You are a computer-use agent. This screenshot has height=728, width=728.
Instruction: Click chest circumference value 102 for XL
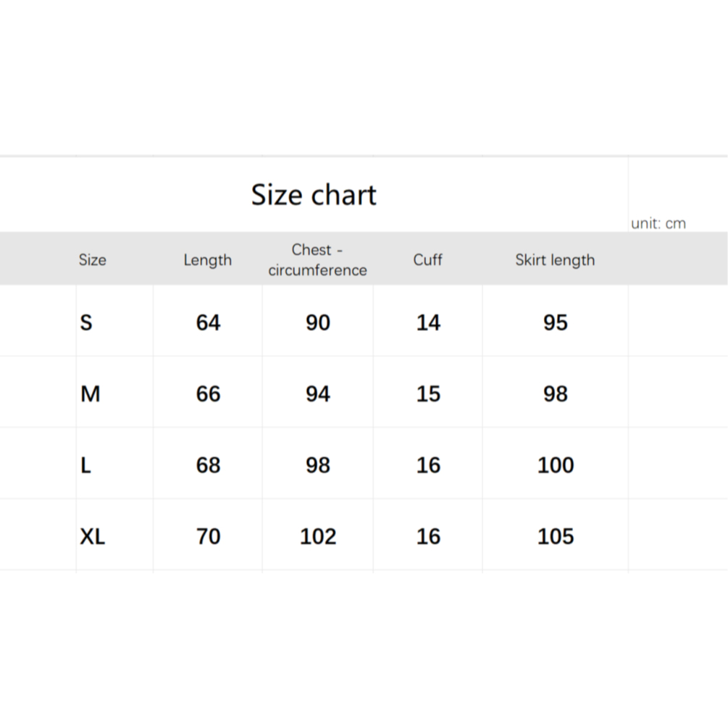(318, 536)
